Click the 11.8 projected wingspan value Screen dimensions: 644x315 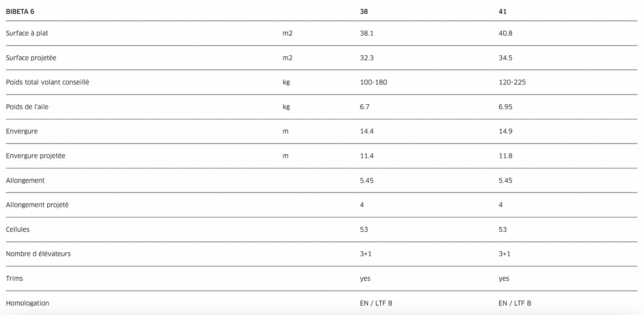click(505, 156)
